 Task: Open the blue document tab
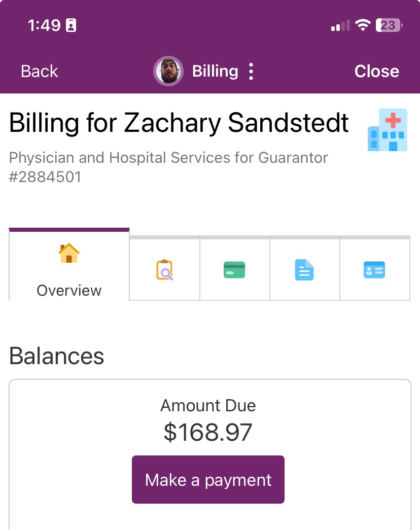[x=304, y=270]
